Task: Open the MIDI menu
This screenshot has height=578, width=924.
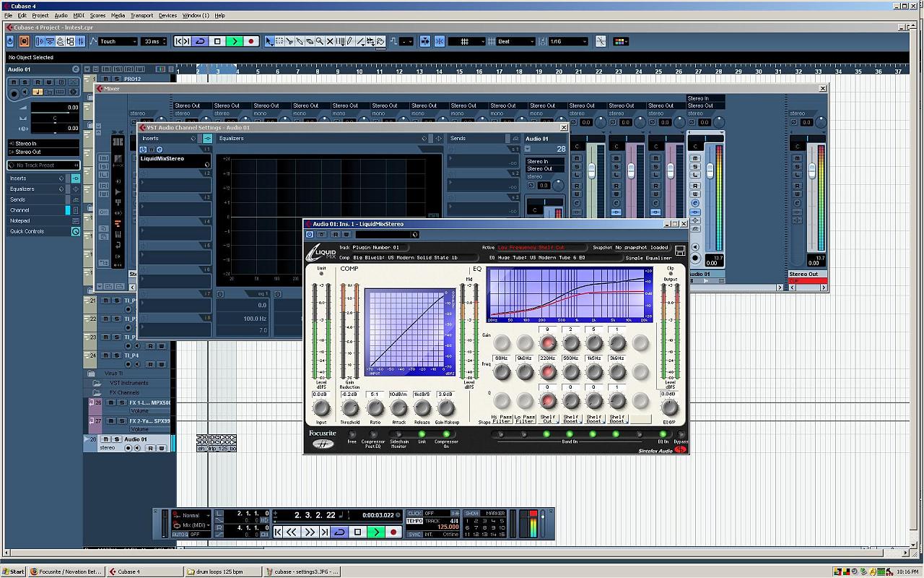Action: coord(79,15)
